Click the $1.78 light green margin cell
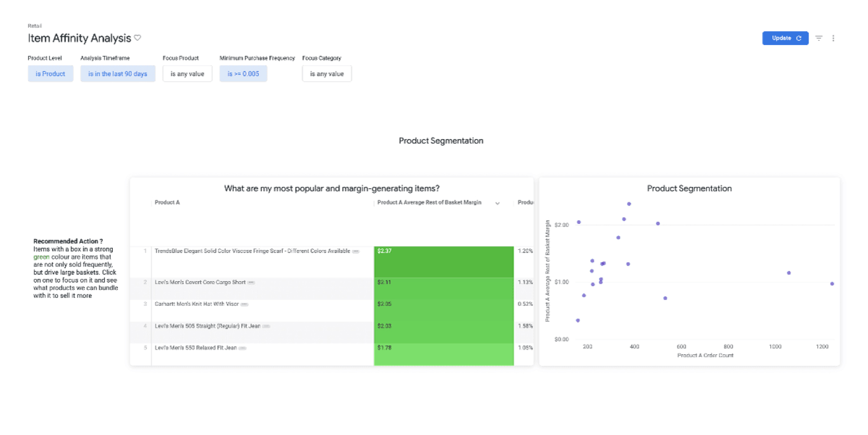 pyautogui.click(x=443, y=354)
